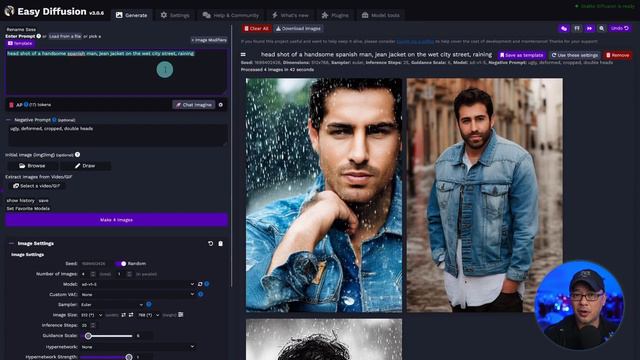The image size is (640, 360).
Task: Click the Custom VAE info icon
Action: point(200,294)
